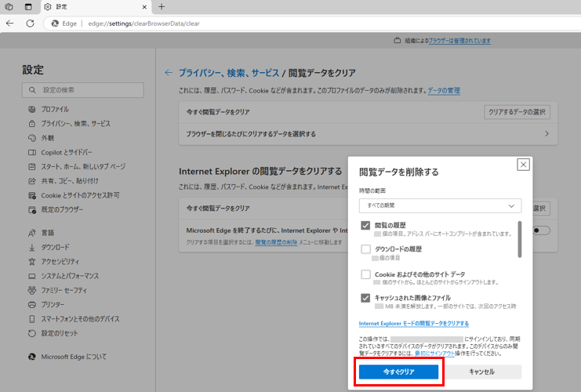Enable Cookie およびその他のサイト データ checkbox
Image resolution: width=581 pixels, height=392 pixels.
(x=365, y=274)
